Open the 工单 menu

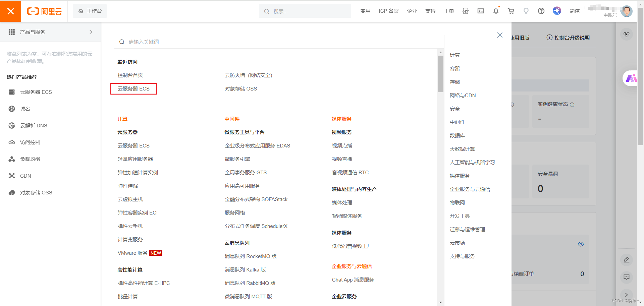[x=449, y=11]
